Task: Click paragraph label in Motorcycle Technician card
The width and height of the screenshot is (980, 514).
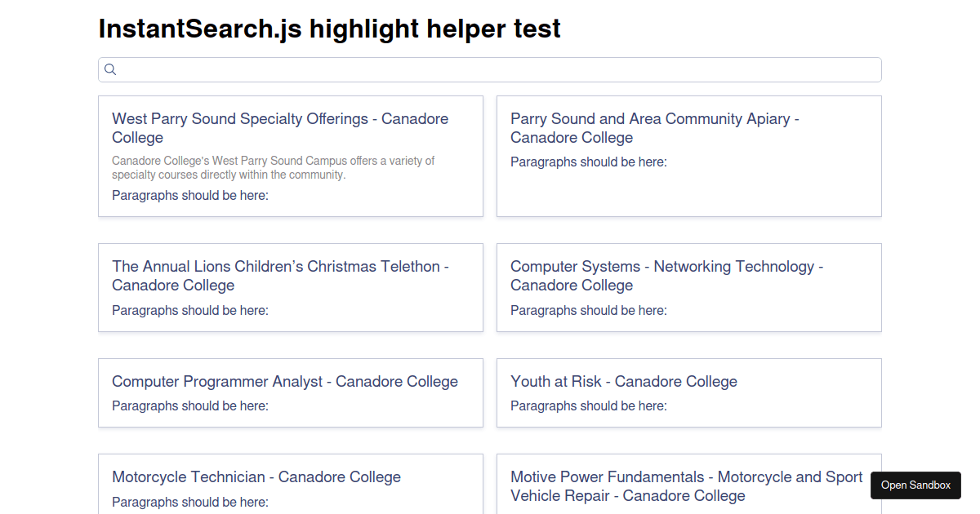Action: (x=190, y=503)
